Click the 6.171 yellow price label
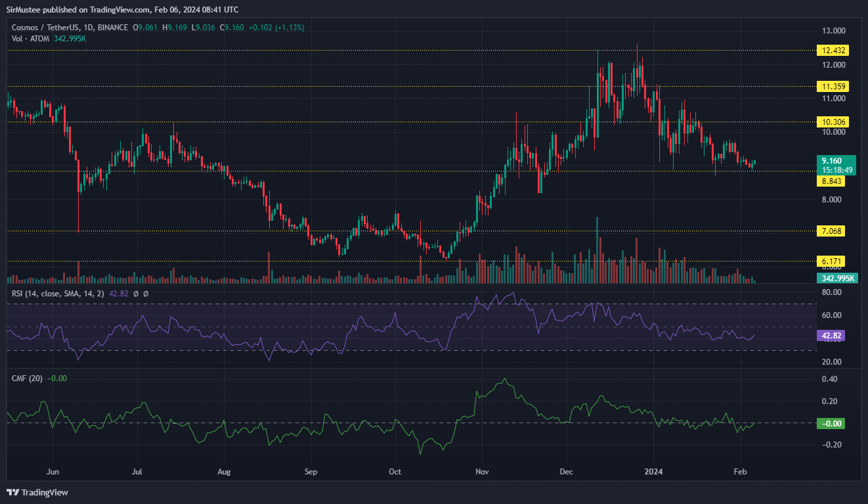Screen dimensions: 868x504 [x=831, y=262]
